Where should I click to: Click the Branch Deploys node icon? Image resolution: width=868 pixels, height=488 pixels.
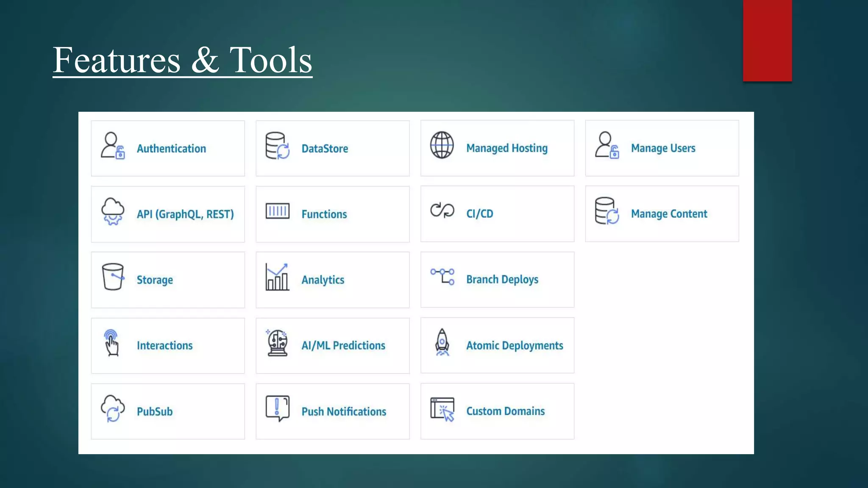point(442,277)
